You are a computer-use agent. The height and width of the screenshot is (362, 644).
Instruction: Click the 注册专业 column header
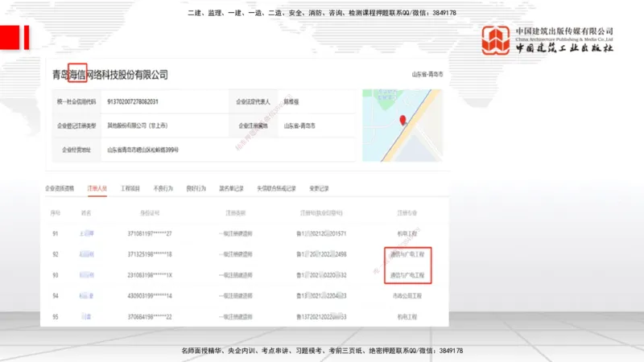pyautogui.click(x=407, y=213)
